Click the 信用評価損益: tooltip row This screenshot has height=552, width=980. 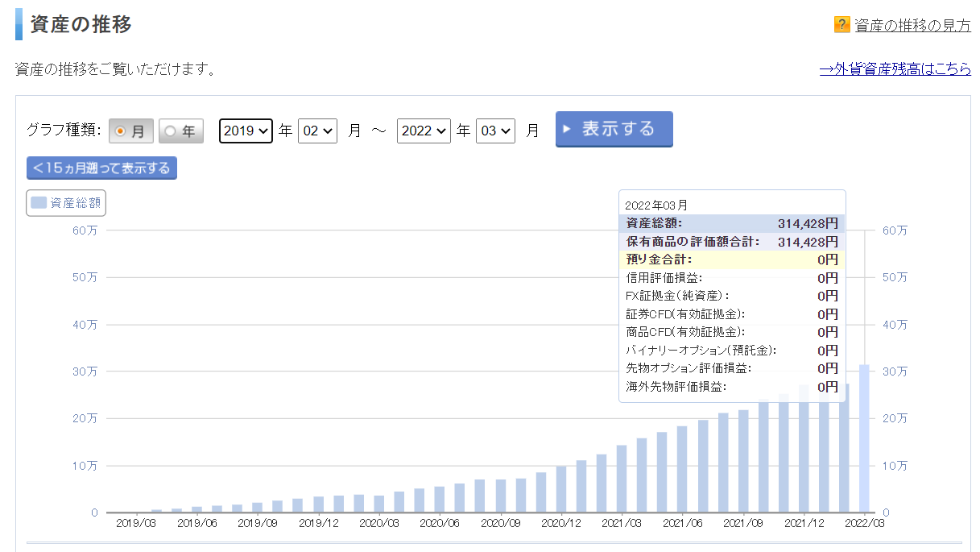(x=732, y=278)
